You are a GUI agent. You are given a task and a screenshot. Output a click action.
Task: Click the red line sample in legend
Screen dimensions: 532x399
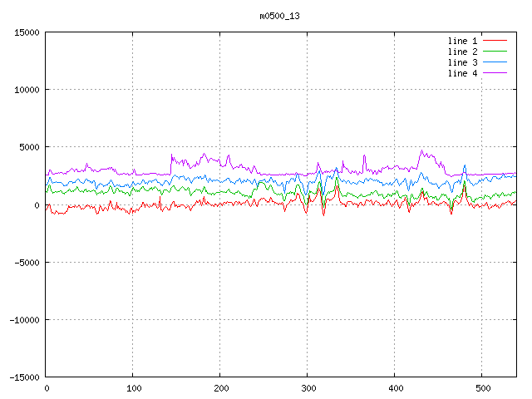pyautogui.click(x=495, y=41)
